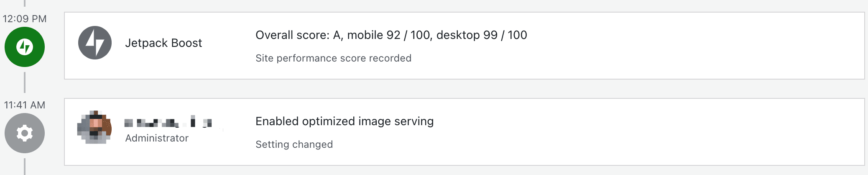Select the "Jetpack Boost" actor name
The height and width of the screenshot is (175, 868).
tap(163, 43)
